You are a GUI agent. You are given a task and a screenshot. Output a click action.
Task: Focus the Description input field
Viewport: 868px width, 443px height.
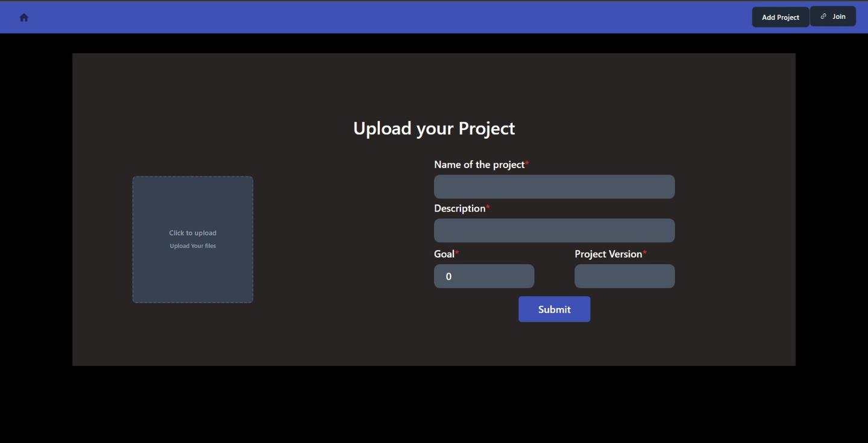(x=554, y=230)
